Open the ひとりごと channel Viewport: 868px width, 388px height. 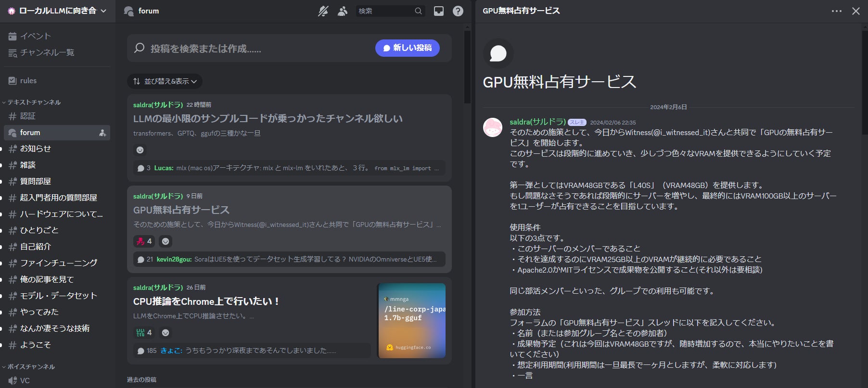pos(57,231)
